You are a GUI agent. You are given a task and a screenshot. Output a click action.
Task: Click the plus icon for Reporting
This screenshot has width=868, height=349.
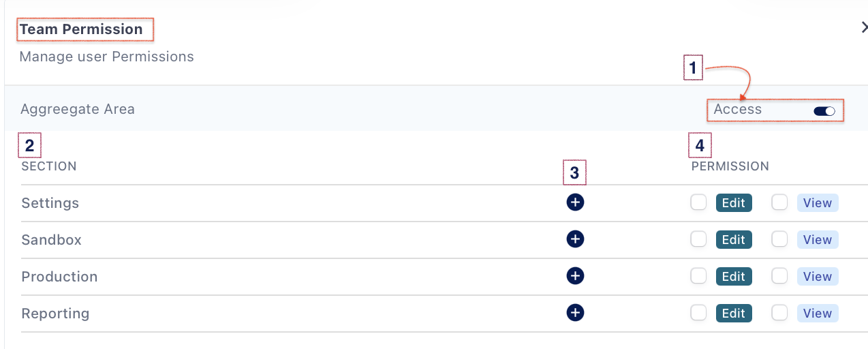click(575, 313)
